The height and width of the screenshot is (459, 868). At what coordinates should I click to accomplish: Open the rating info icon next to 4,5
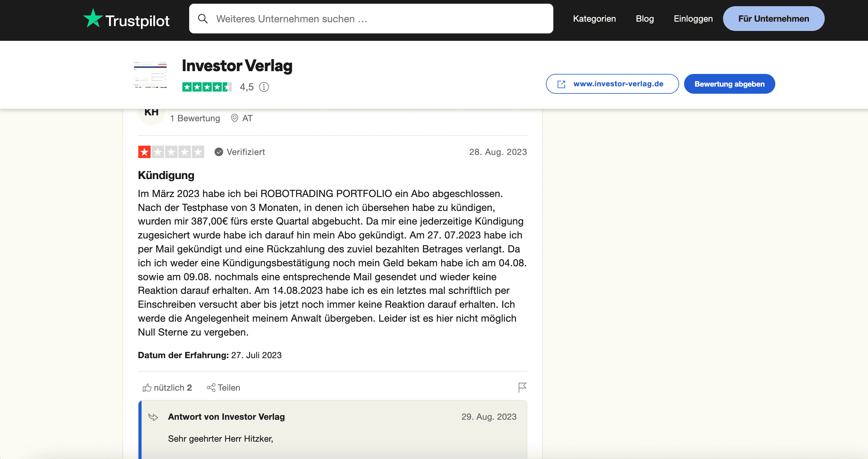(x=264, y=87)
